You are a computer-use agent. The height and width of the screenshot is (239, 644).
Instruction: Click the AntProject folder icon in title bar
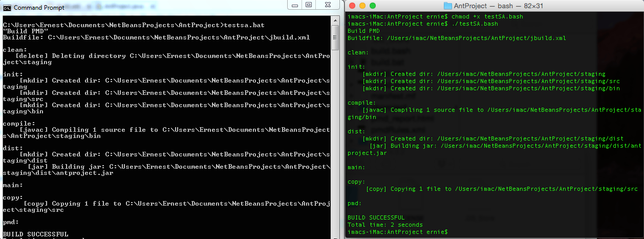[x=447, y=6]
